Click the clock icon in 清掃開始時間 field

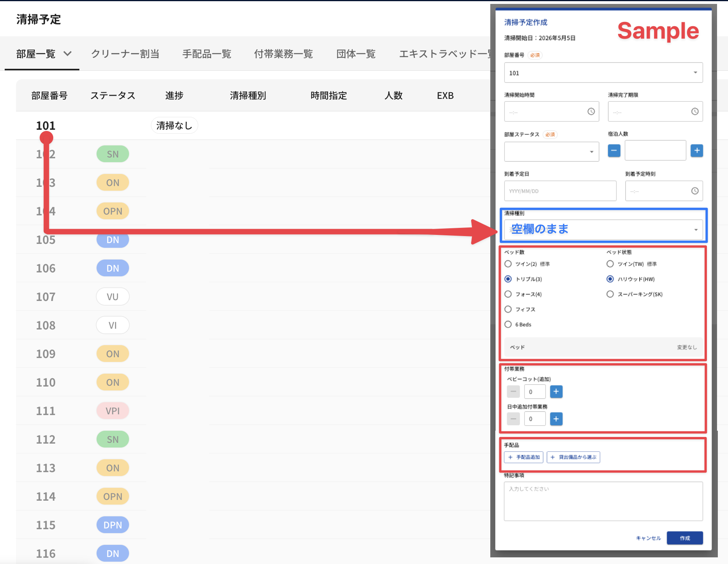point(591,112)
